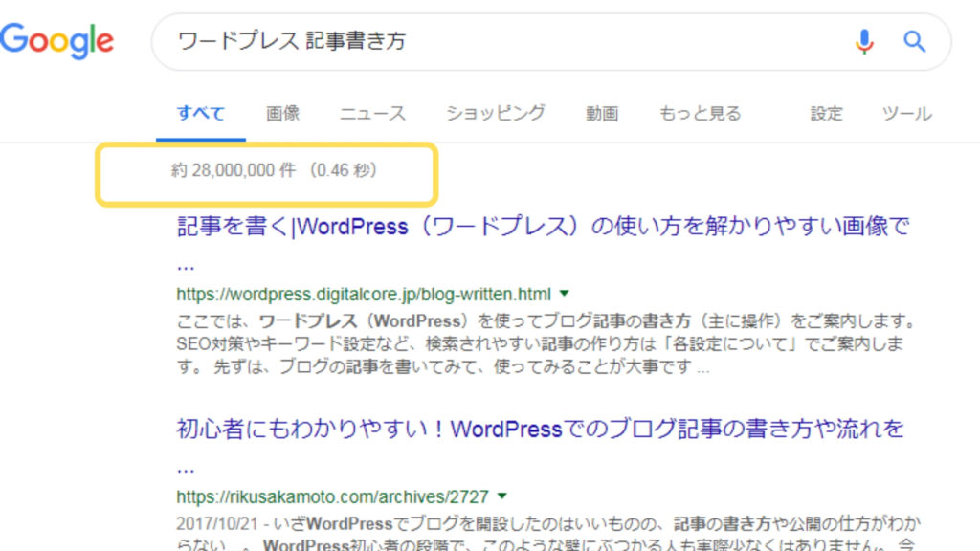Click URL wordpress.digitalcore.jp/blog-written.html

coord(364,294)
